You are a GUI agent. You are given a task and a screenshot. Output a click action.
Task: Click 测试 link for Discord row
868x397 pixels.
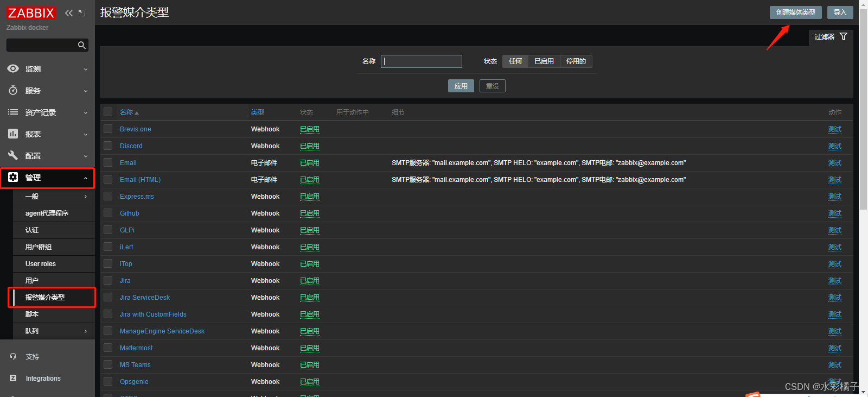click(x=835, y=146)
